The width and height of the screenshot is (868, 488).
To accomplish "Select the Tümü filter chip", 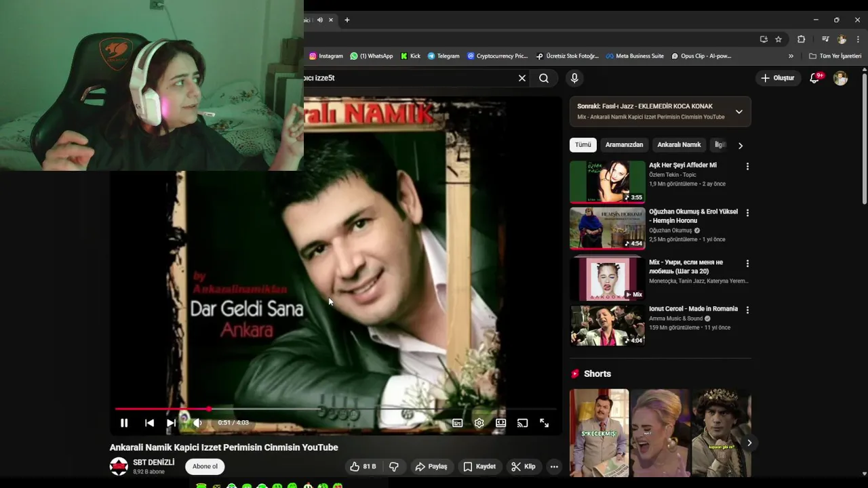I will click(583, 145).
